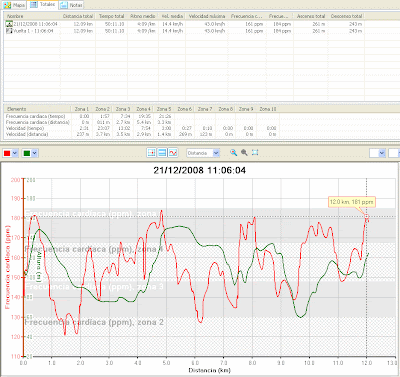Toggle the horizontal zone bands button

[162, 153]
